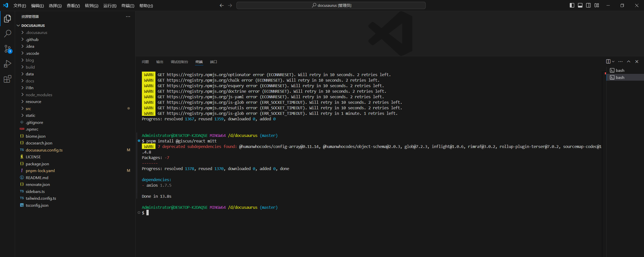
Task: Open the .gitignore file
Action: tap(75, 122)
